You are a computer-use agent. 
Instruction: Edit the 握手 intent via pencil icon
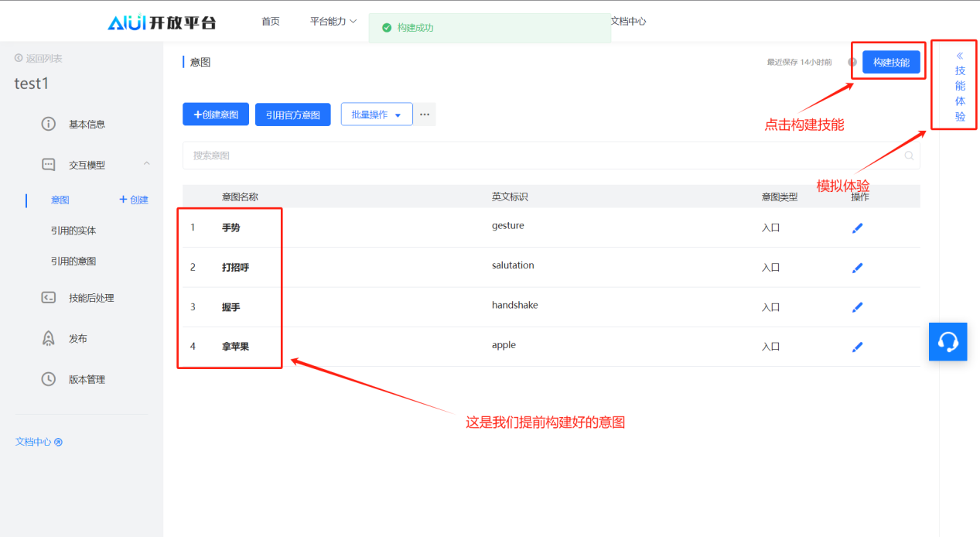(x=857, y=307)
